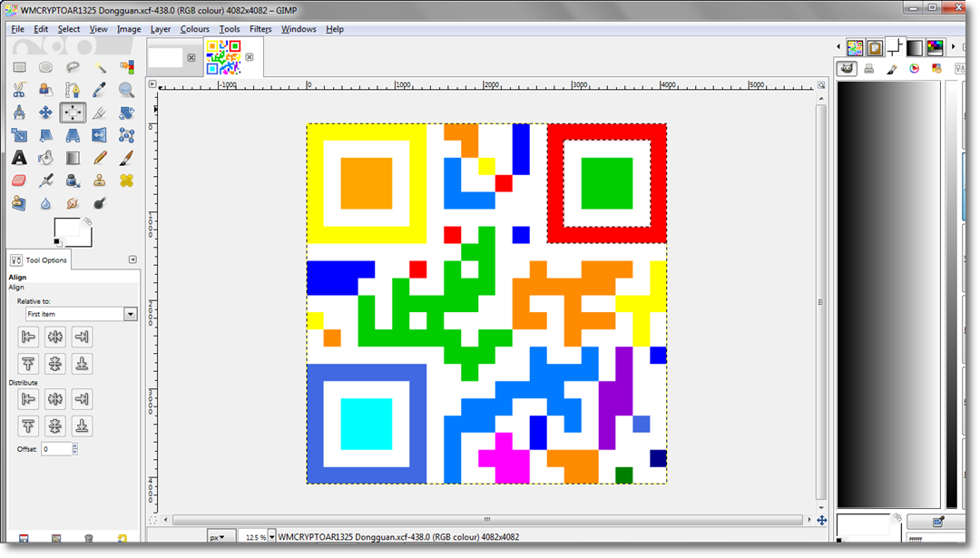The width and height of the screenshot is (980, 558).
Task: Toggle zoom image when window resizes
Action: [x=821, y=85]
